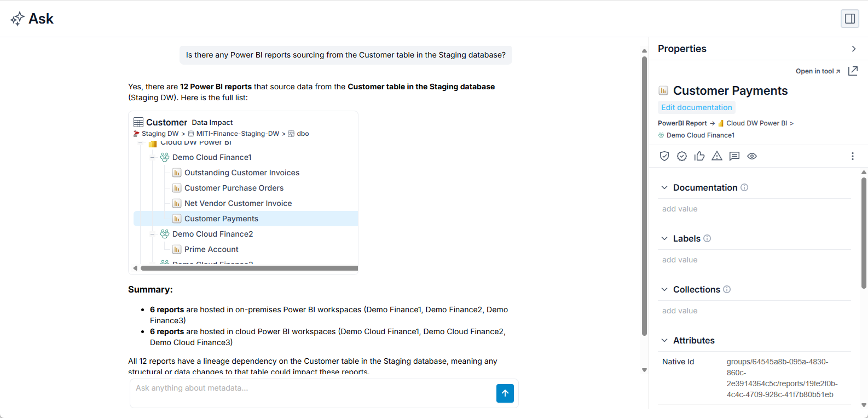
Task: Open the pop-out window icon beside Open in tool
Action: click(x=853, y=71)
